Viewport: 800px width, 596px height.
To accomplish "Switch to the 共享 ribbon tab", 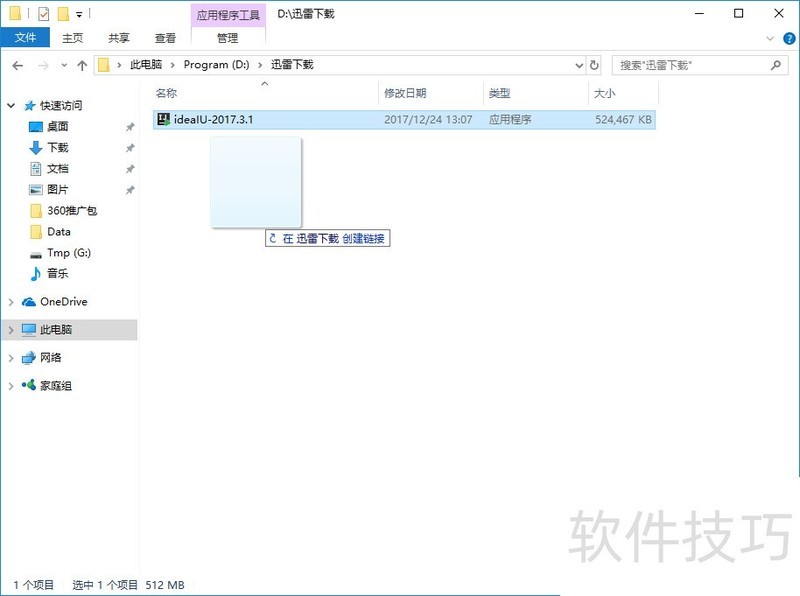I will pos(118,38).
